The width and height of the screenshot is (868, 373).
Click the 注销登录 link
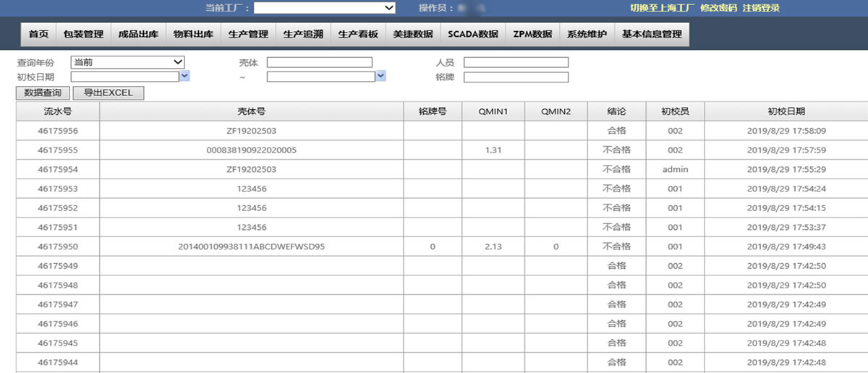(761, 8)
